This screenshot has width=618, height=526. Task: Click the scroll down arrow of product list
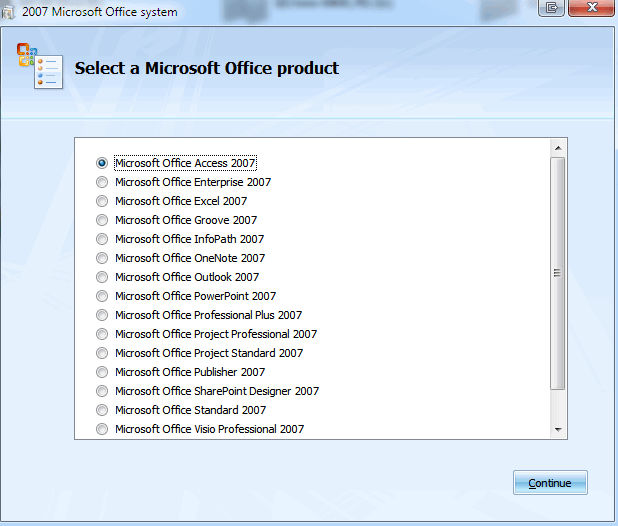(x=558, y=429)
